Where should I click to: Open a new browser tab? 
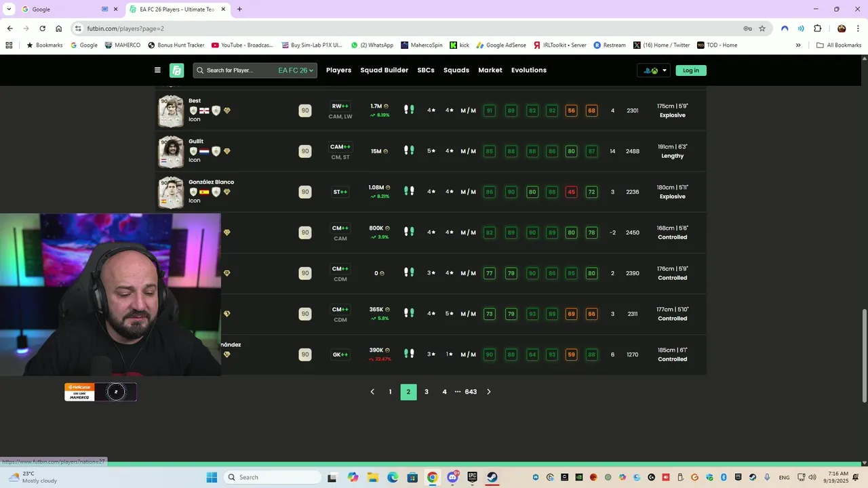click(239, 9)
